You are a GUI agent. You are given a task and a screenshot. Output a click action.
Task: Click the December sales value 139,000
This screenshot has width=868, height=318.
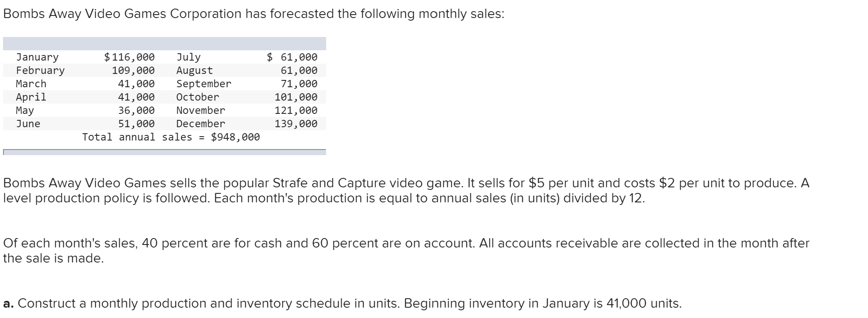pos(296,124)
